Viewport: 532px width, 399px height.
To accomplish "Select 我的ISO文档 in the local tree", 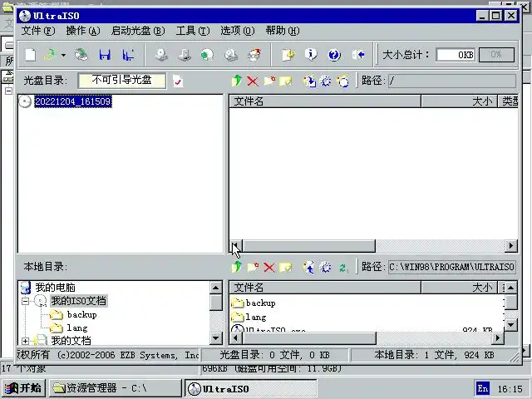I will click(79, 301).
